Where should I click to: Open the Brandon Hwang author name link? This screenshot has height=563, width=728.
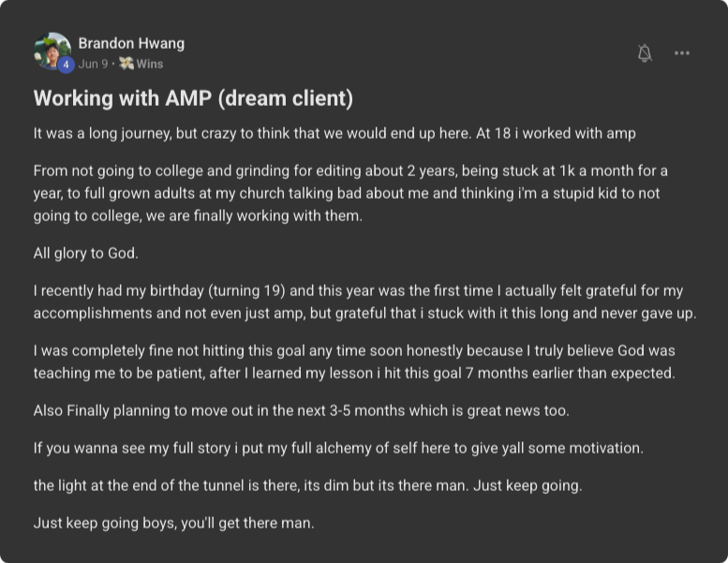pos(131,43)
